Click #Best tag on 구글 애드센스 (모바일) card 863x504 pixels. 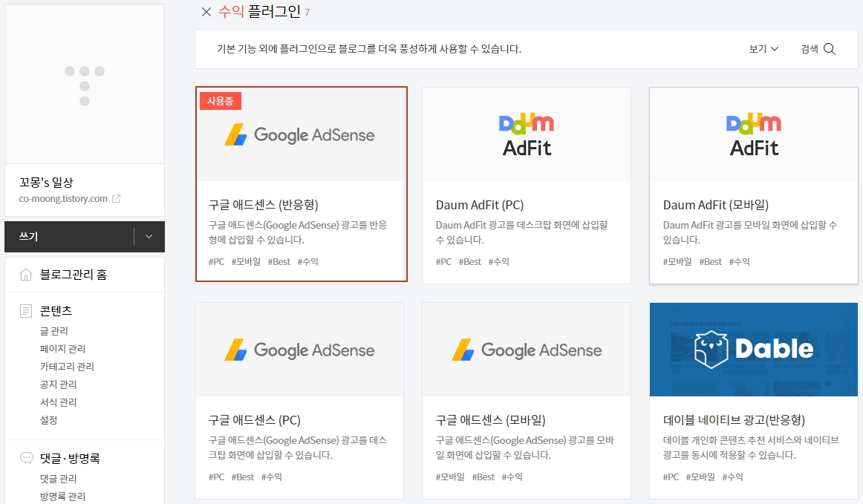pos(483,477)
